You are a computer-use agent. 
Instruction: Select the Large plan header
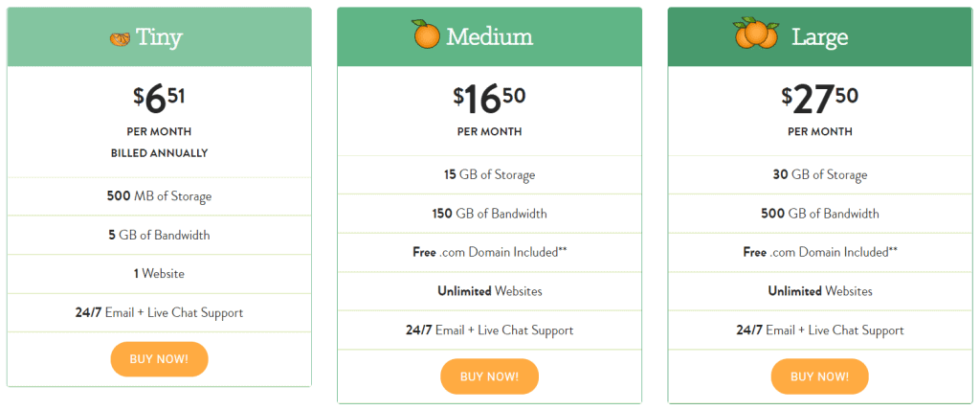[819, 37]
